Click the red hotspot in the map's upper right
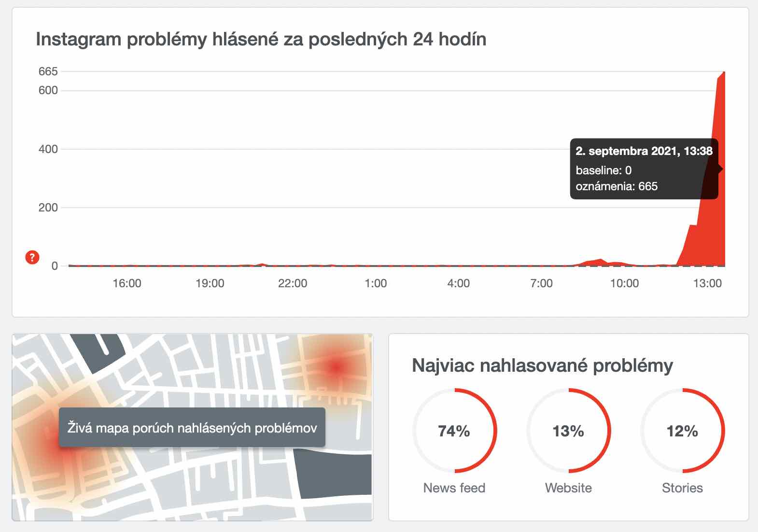Image resolution: width=758 pixels, height=532 pixels. pos(336,367)
